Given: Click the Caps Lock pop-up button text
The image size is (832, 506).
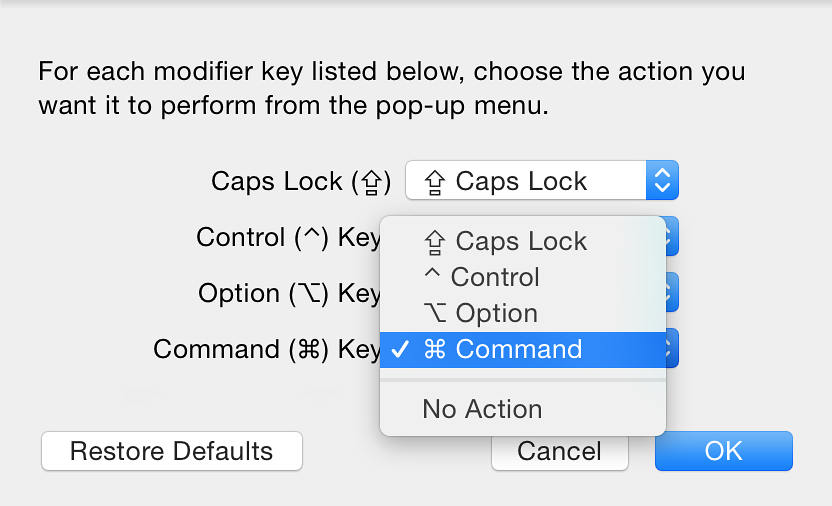Looking at the screenshot, I should 521,181.
